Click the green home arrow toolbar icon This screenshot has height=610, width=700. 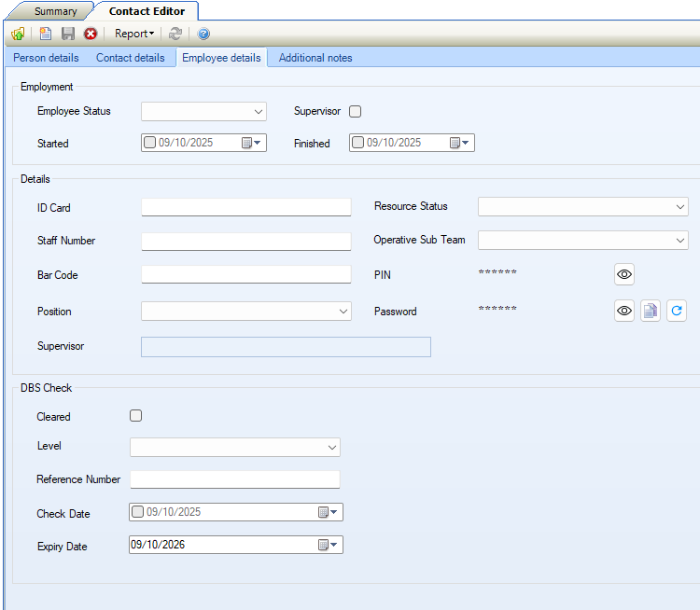[x=18, y=34]
